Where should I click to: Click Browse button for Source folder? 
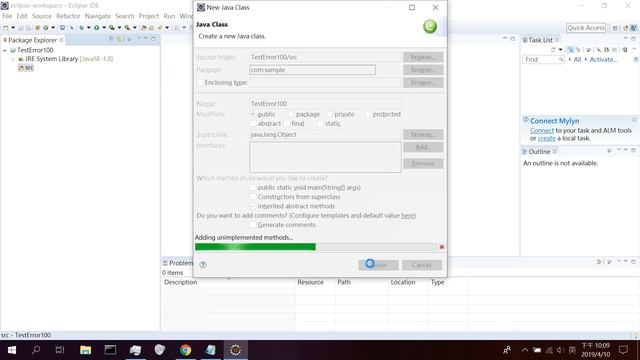(x=423, y=57)
